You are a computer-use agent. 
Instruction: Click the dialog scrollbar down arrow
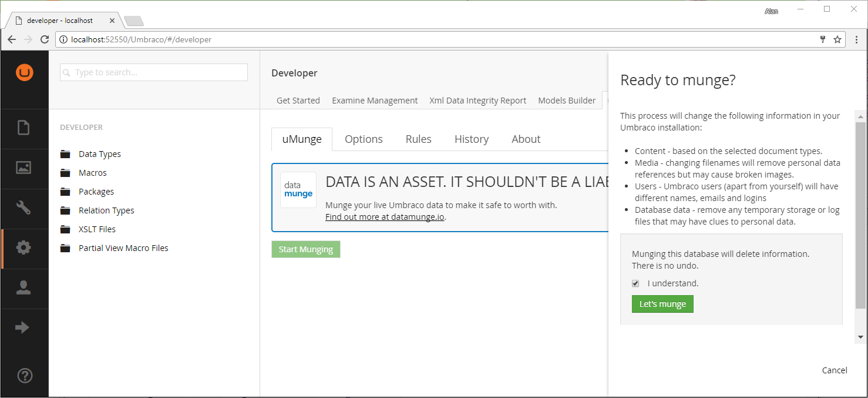tap(860, 337)
